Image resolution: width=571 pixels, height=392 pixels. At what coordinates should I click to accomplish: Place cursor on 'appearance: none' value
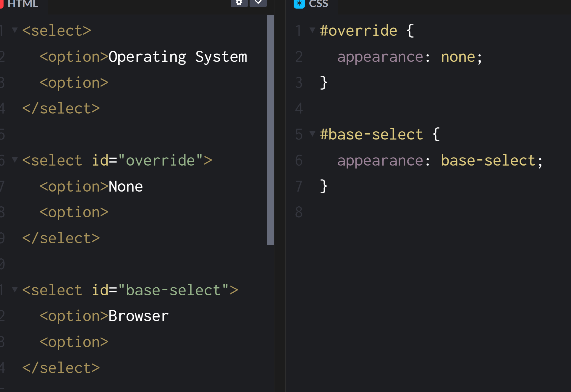[x=458, y=57]
